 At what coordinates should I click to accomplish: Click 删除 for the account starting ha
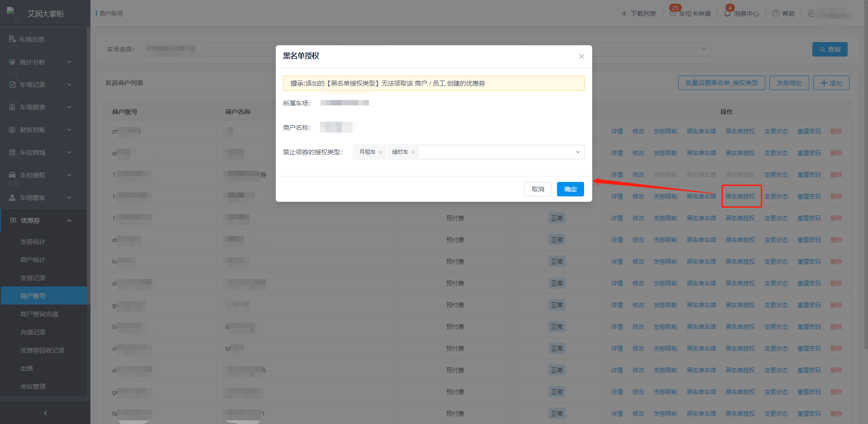(x=836, y=262)
